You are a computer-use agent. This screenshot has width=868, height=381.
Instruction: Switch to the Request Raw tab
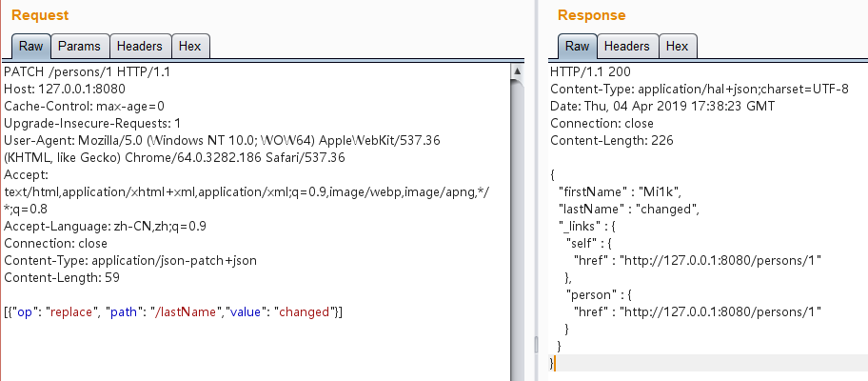click(x=30, y=46)
